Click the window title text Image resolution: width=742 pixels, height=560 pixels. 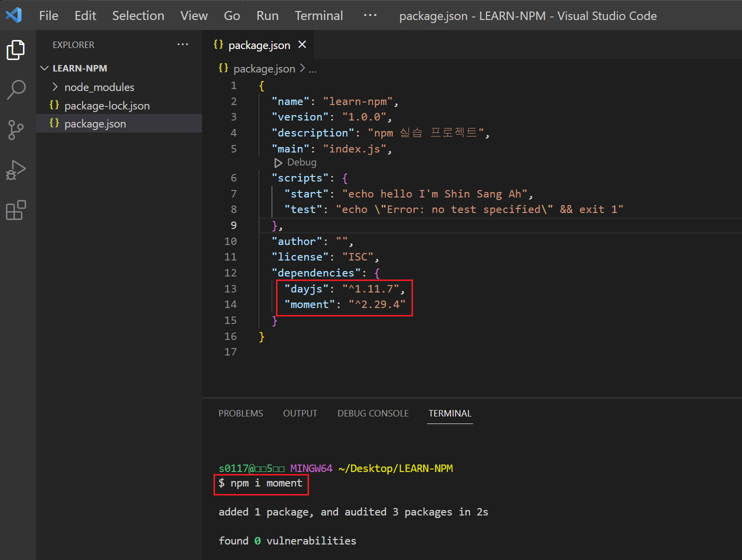528,16
